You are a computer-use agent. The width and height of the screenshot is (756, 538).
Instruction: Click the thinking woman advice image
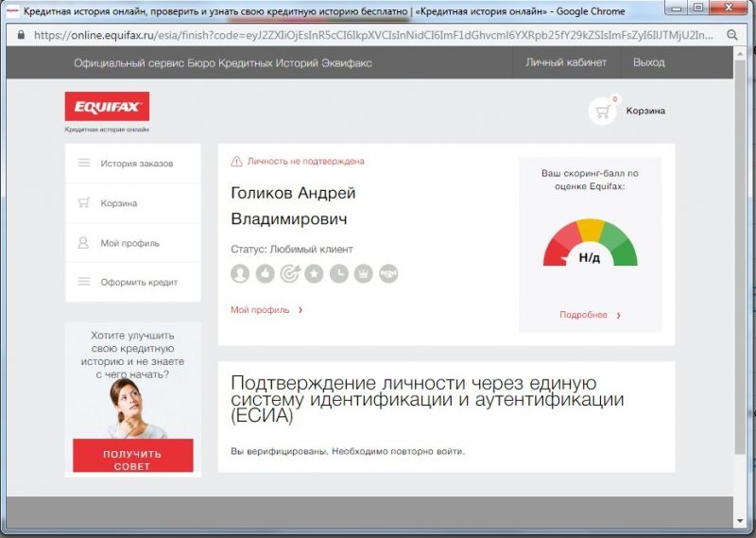[136, 408]
